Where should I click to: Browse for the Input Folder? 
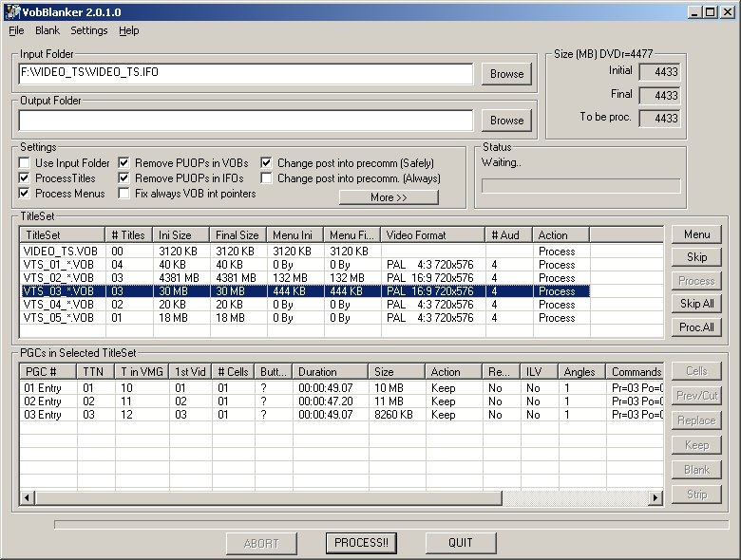(506, 74)
